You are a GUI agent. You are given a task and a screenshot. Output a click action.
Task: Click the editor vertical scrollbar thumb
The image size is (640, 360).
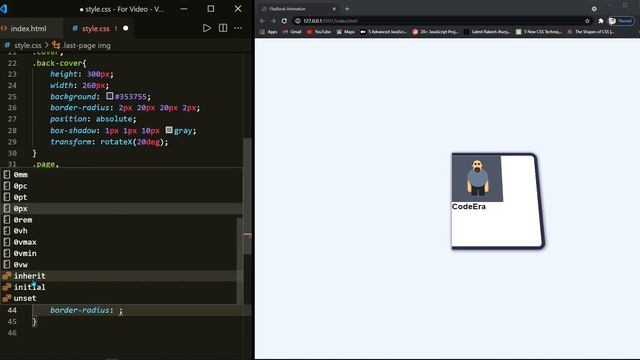[x=247, y=196]
